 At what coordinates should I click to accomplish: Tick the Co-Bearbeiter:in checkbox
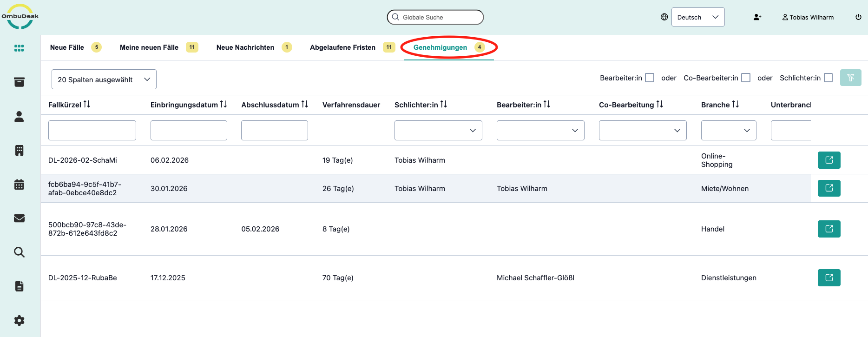coord(746,78)
